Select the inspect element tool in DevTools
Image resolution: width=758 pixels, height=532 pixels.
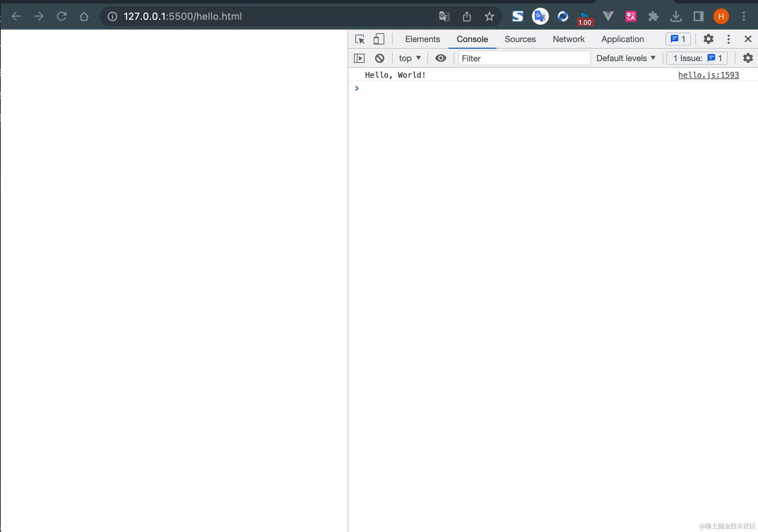tap(360, 39)
